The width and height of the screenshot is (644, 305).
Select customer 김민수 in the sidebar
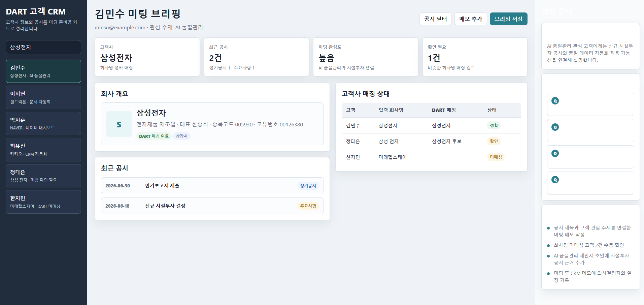[43, 71]
